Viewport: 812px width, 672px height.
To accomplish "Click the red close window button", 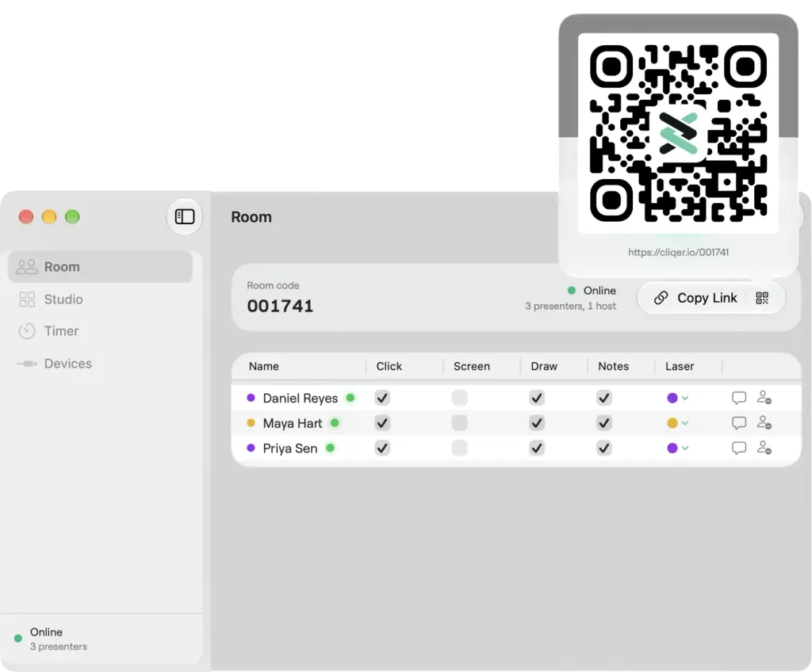I will [26, 216].
